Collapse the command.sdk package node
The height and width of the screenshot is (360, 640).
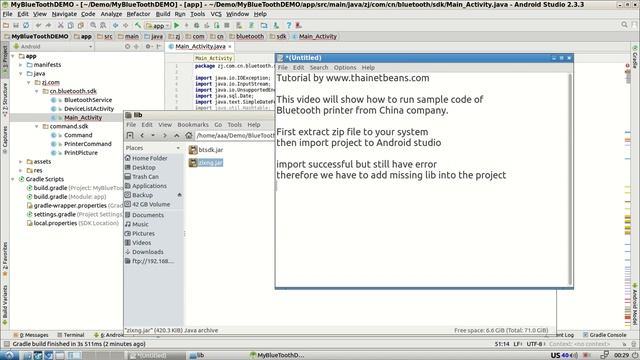tap(37, 127)
